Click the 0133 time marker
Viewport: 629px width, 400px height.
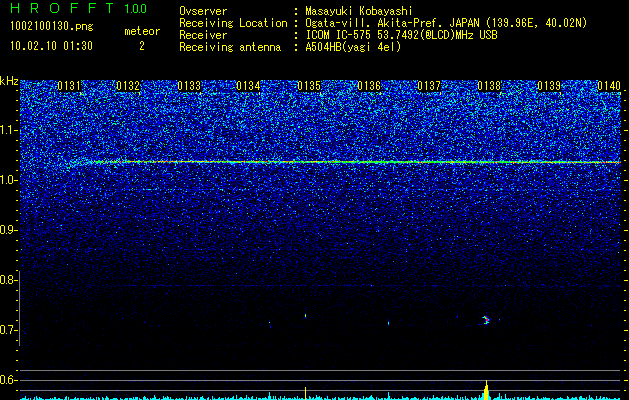pyautogui.click(x=189, y=86)
